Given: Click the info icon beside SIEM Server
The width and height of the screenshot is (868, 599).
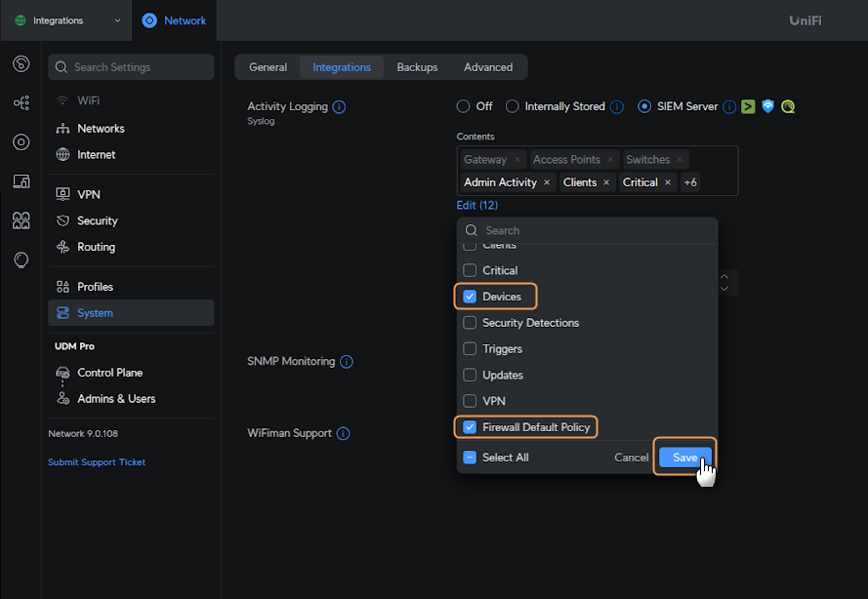Looking at the screenshot, I should (728, 107).
